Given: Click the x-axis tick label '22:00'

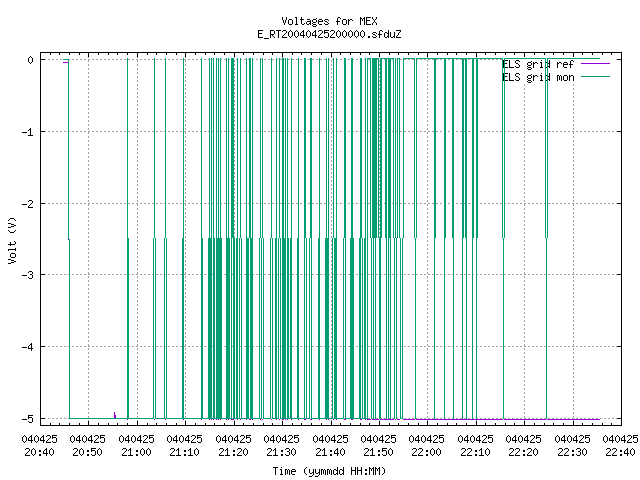Looking at the screenshot, I should click(427, 452).
